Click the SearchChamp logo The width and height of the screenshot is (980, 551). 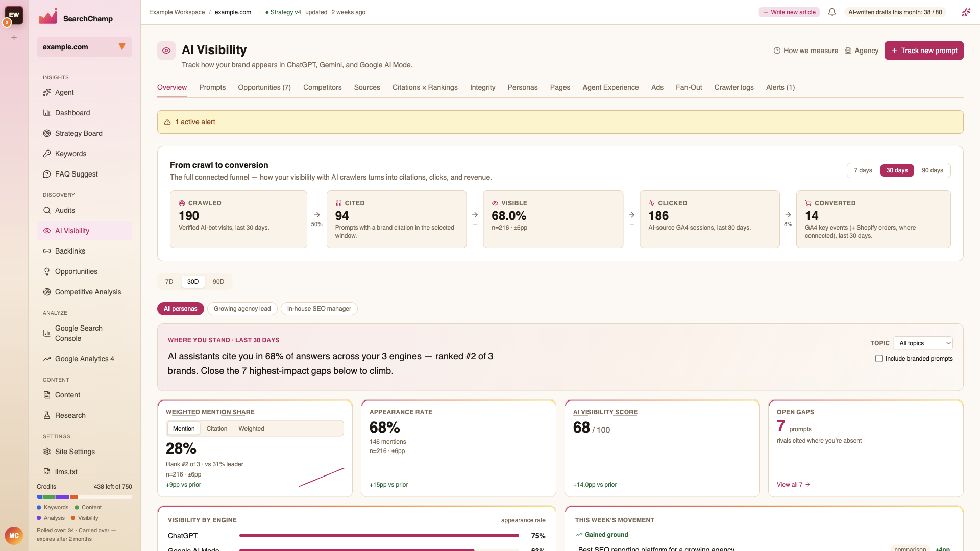pyautogui.click(x=76, y=18)
